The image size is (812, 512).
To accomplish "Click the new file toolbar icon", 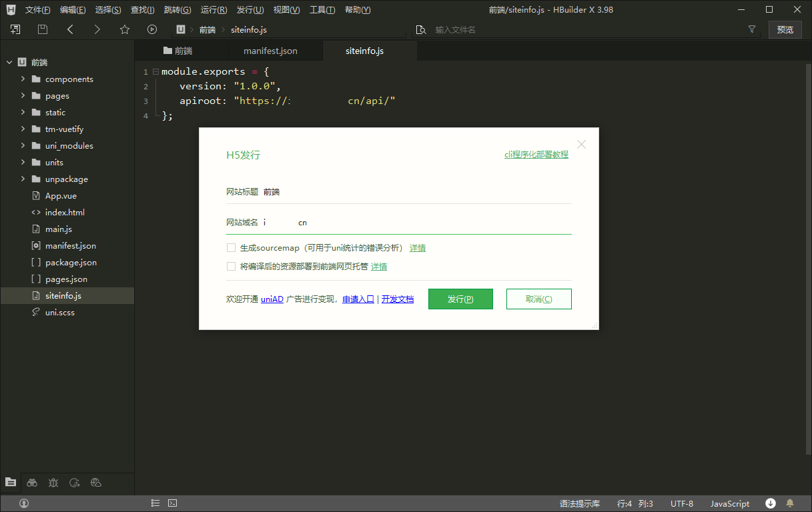I will coord(15,29).
